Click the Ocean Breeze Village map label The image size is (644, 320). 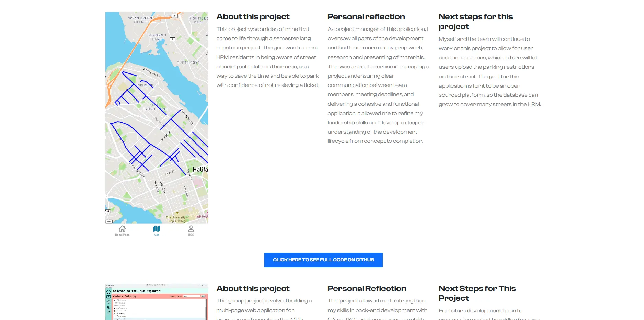coord(140,20)
